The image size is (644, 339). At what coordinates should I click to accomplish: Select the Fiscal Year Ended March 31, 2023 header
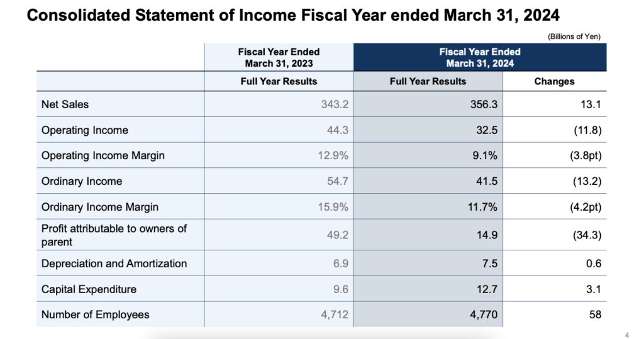[x=279, y=57]
